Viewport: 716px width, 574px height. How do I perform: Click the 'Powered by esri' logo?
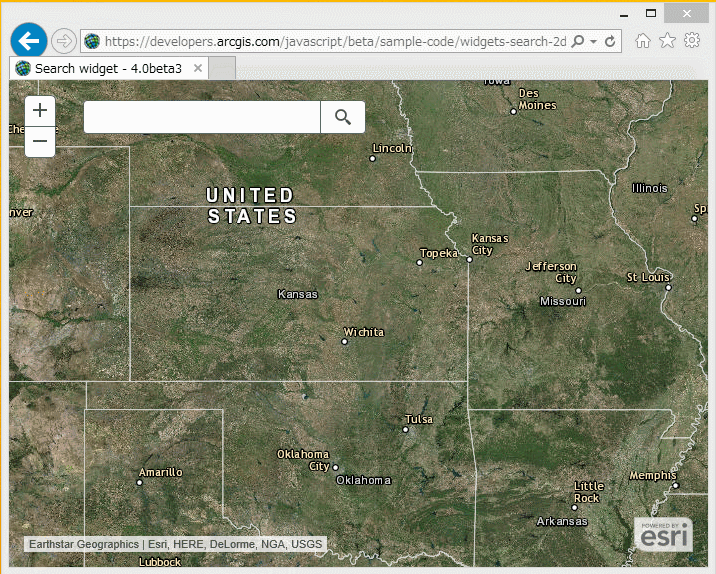click(663, 535)
